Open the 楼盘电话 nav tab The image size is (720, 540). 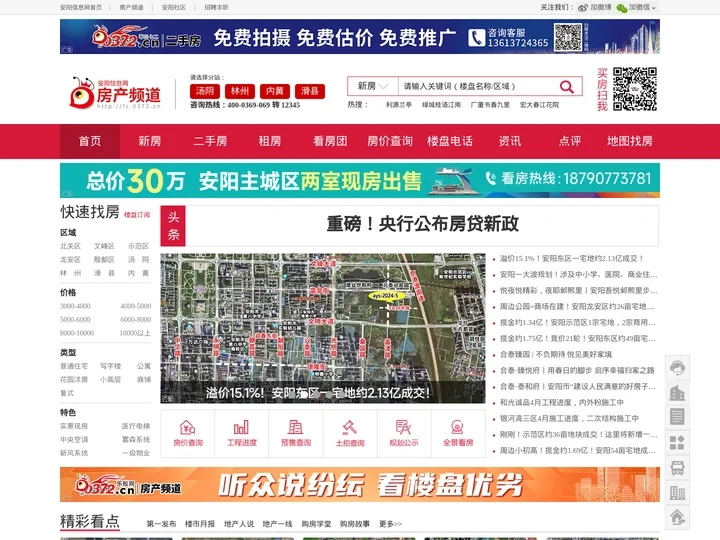pos(450,141)
